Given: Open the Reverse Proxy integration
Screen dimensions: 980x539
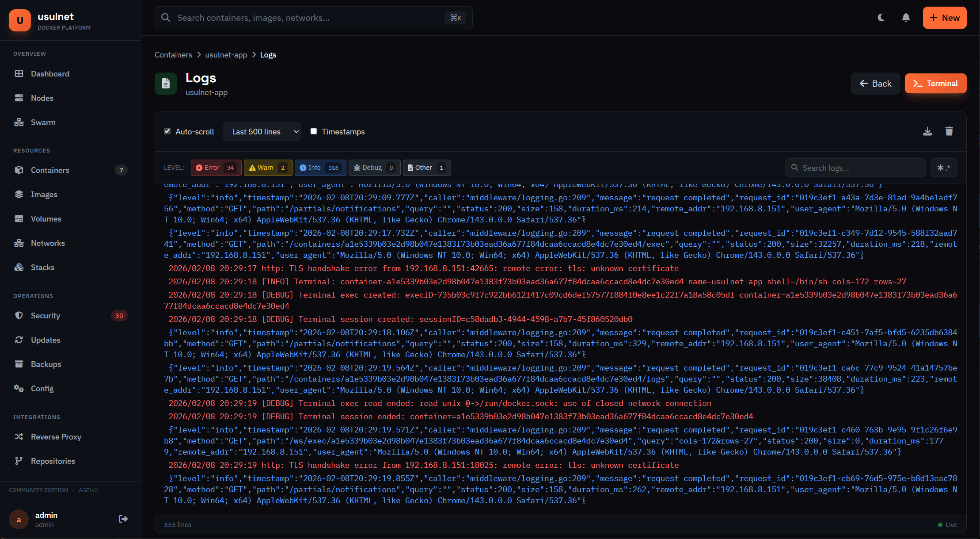Looking at the screenshot, I should click(x=56, y=436).
